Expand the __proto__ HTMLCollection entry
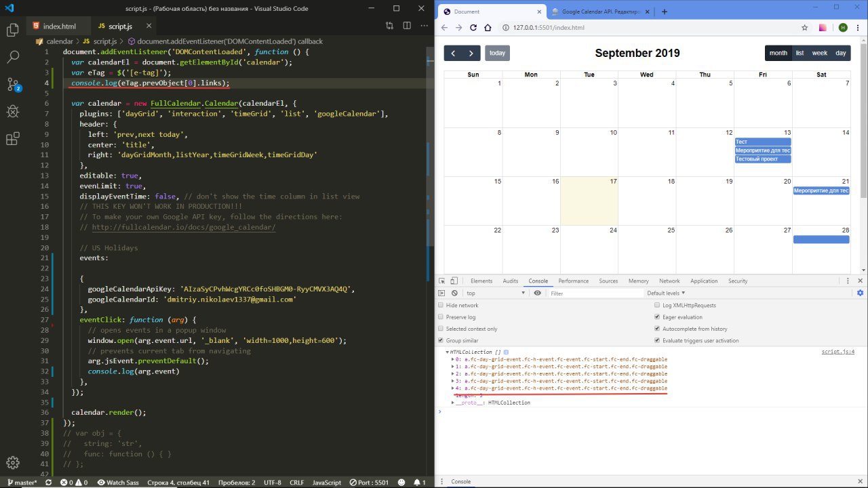This screenshot has height=488, width=868. tap(453, 403)
